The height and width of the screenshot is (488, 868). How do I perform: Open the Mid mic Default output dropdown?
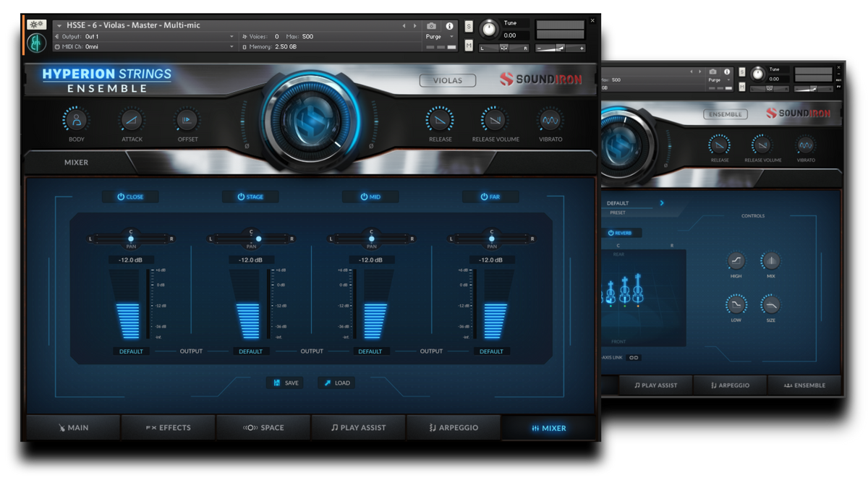[x=370, y=351]
